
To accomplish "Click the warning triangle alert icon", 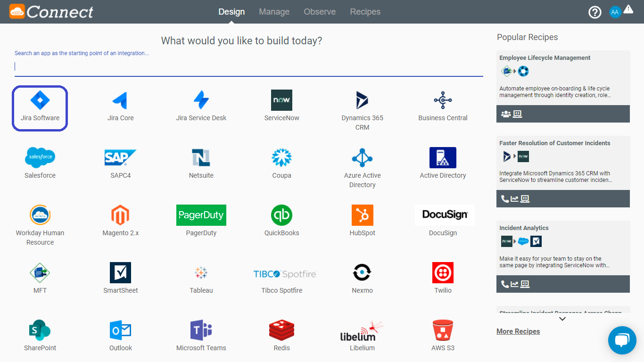I will click(x=628, y=9).
